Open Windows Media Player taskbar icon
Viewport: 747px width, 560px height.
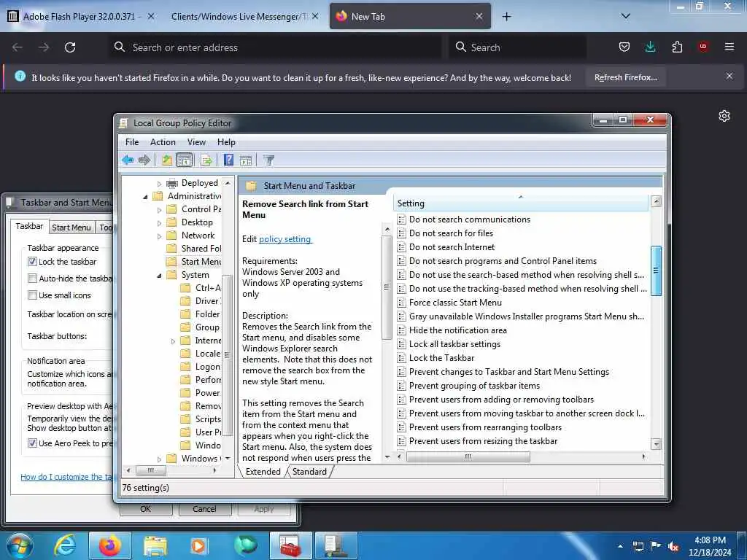coord(199,546)
